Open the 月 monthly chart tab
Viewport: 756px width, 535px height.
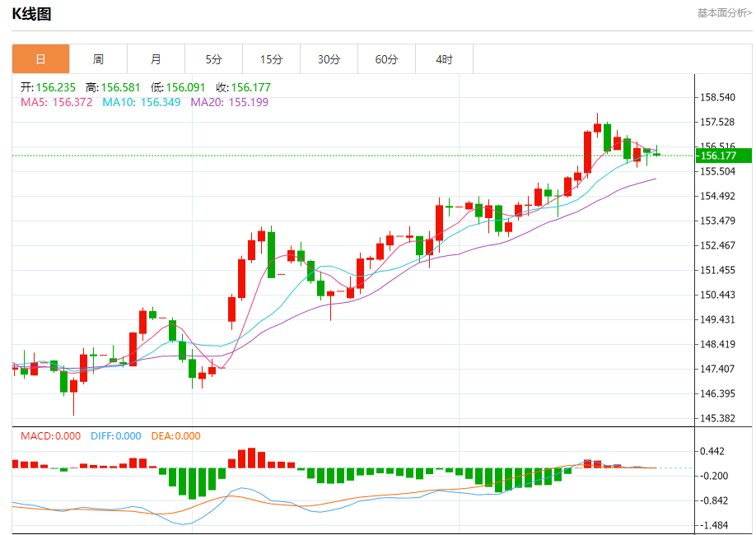[156, 59]
